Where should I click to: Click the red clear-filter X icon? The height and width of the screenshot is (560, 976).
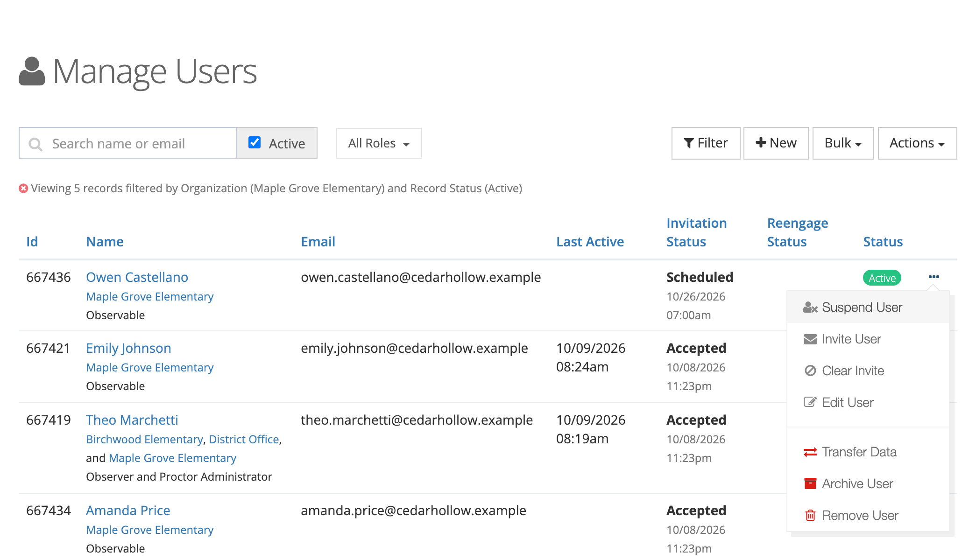pyautogui.click(x=23, y=188)
